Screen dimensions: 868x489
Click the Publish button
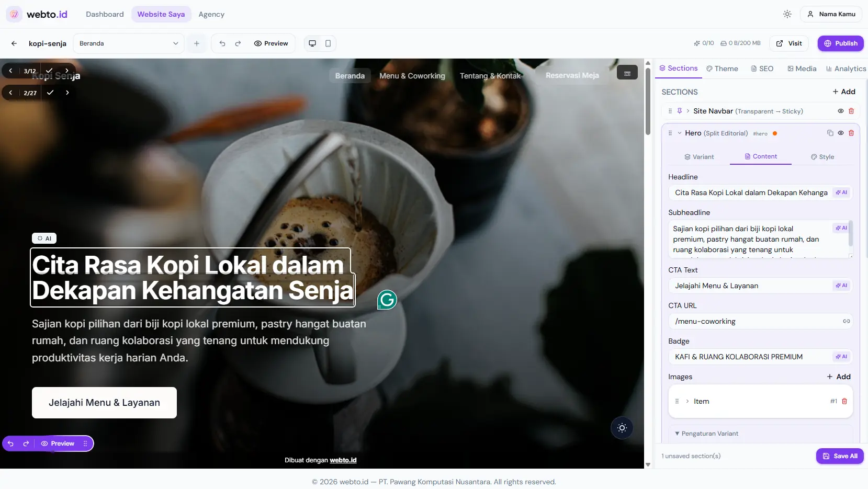tap(841, 43)
